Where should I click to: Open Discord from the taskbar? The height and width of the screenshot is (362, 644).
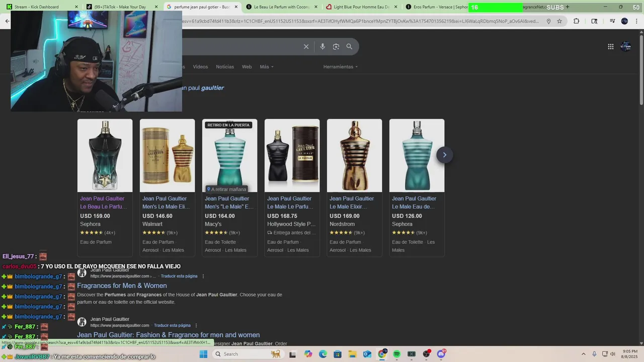click(441, 354)
